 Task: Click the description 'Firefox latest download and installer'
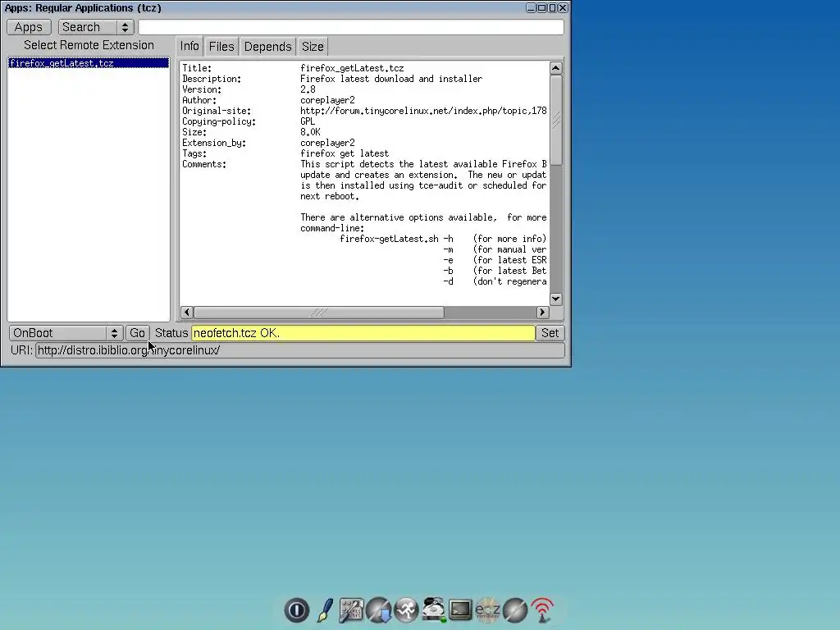point(391,79)
